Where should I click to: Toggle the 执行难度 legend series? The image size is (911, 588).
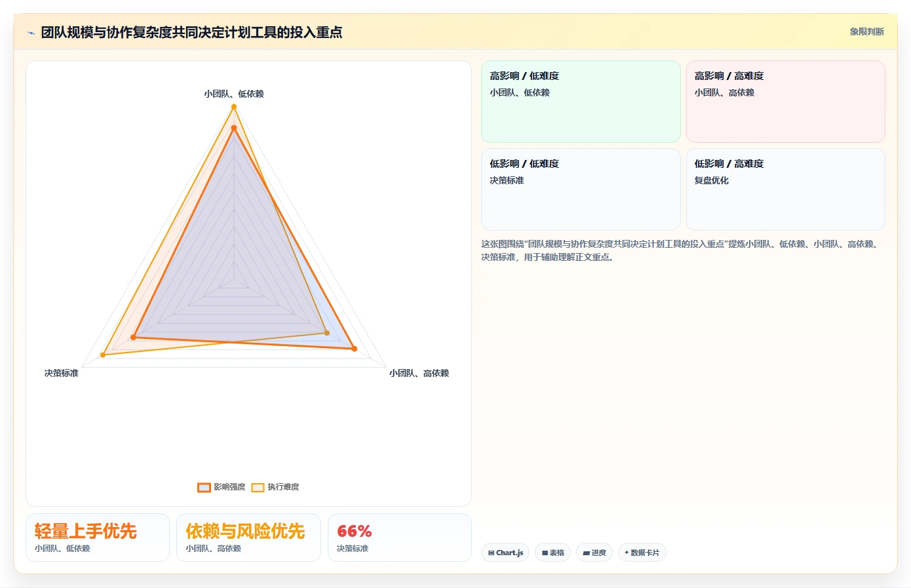pos(275,487)
